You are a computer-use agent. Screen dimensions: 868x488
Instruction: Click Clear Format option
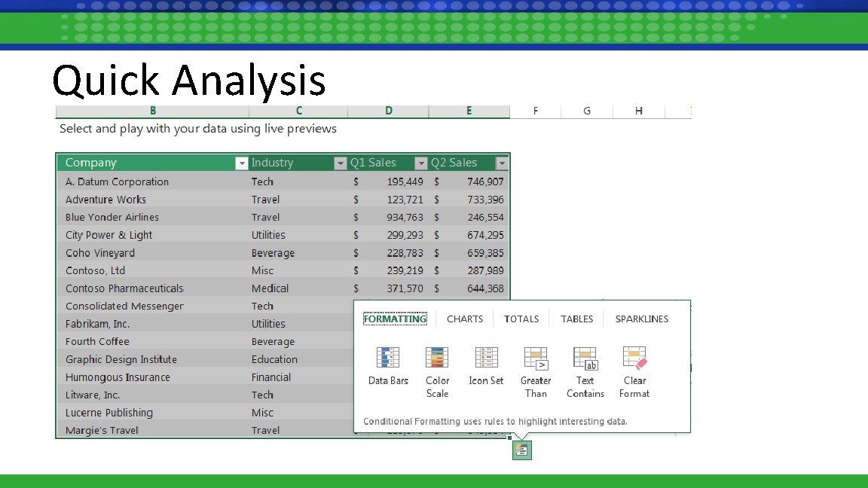(634, 372)
